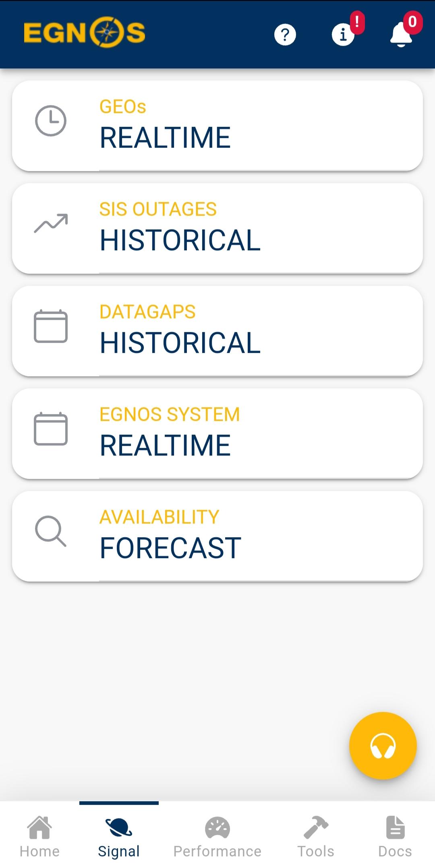Tap the EGNOS logo in header
Screen dimensions: 435x868
pos(85,33)
